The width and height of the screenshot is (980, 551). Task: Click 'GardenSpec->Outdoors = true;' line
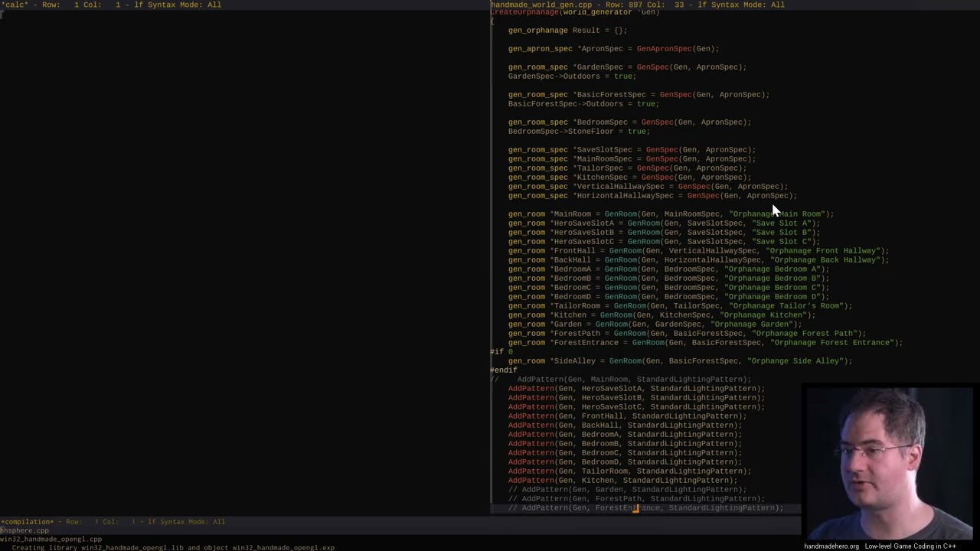tap(572, 77)
